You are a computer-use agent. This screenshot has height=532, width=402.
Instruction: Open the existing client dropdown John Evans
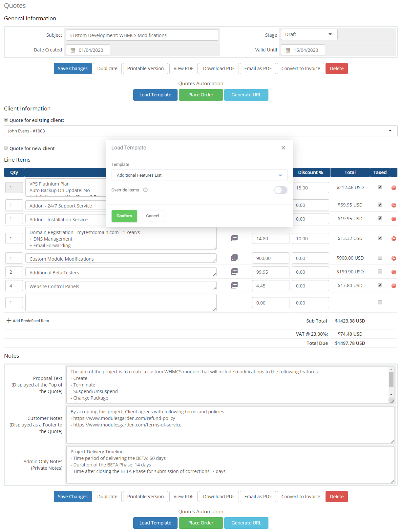point(201,131)
